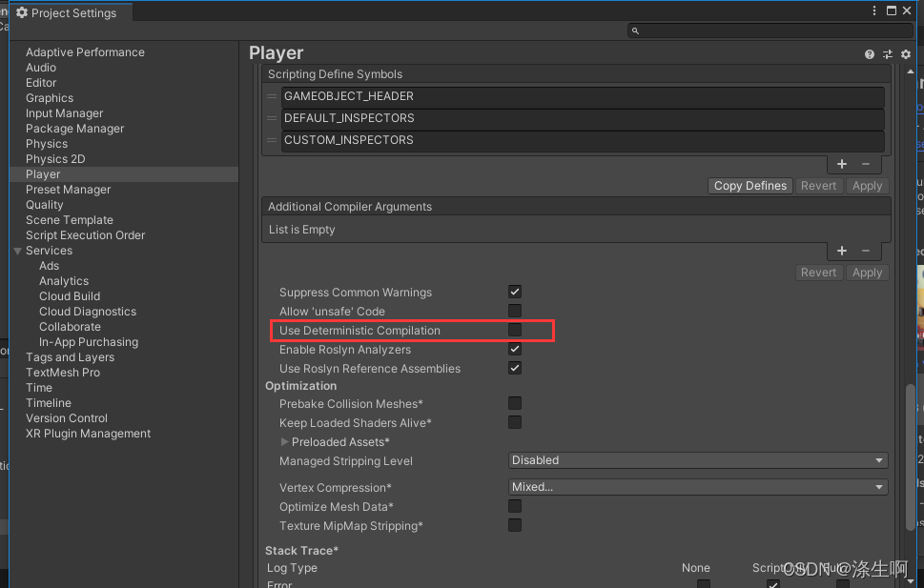Select Collaborate under Services
Screen dimensions: 924x588
click(70, 327)
